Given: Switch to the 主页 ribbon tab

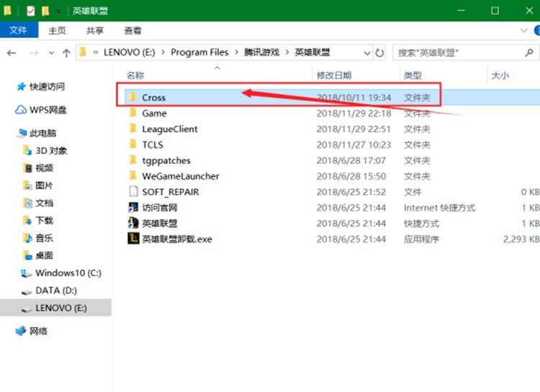Looking at the screenshot, I should [x=57, y=31].
